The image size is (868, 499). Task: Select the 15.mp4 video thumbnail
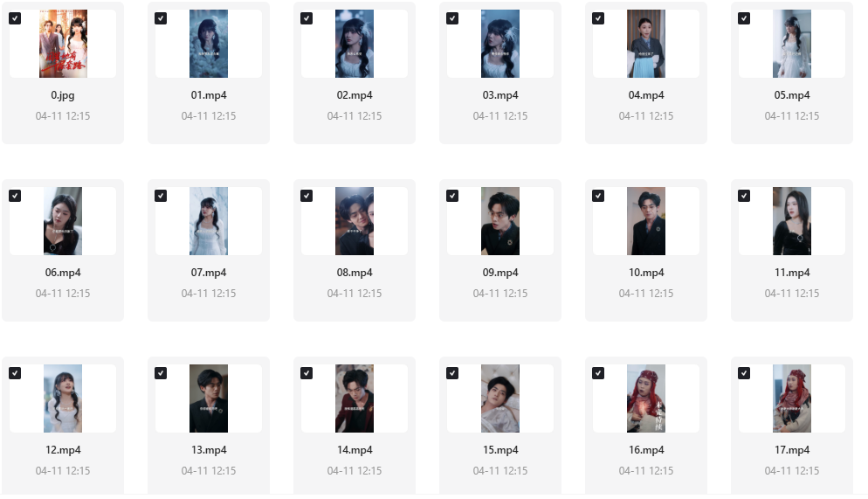tap(500, 399)
